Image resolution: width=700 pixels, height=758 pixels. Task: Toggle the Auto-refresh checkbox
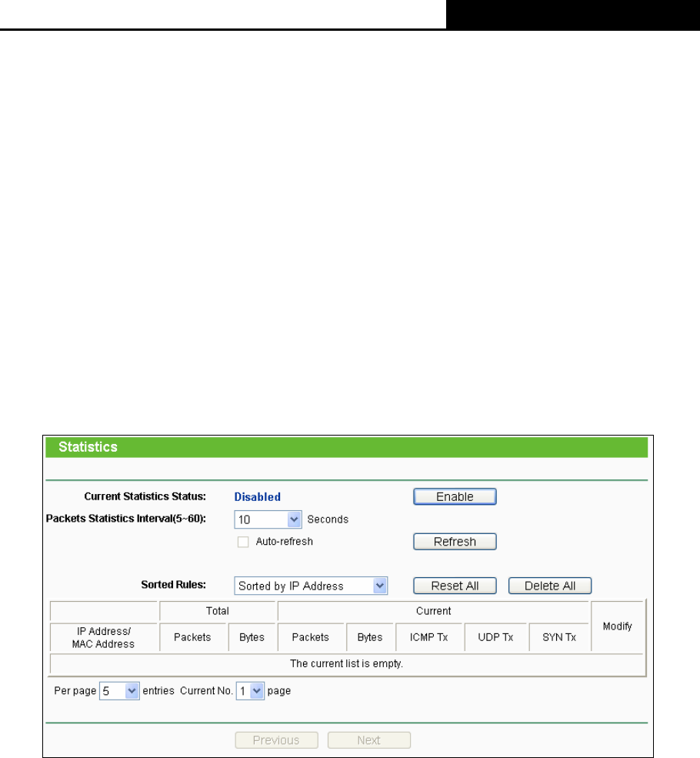[x=243, y=542]
